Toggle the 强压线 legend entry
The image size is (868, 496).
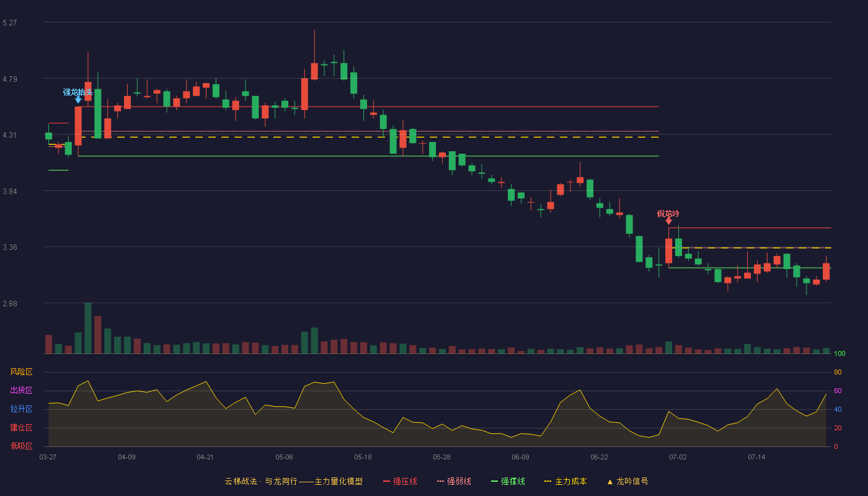click(x=400, y=481)
